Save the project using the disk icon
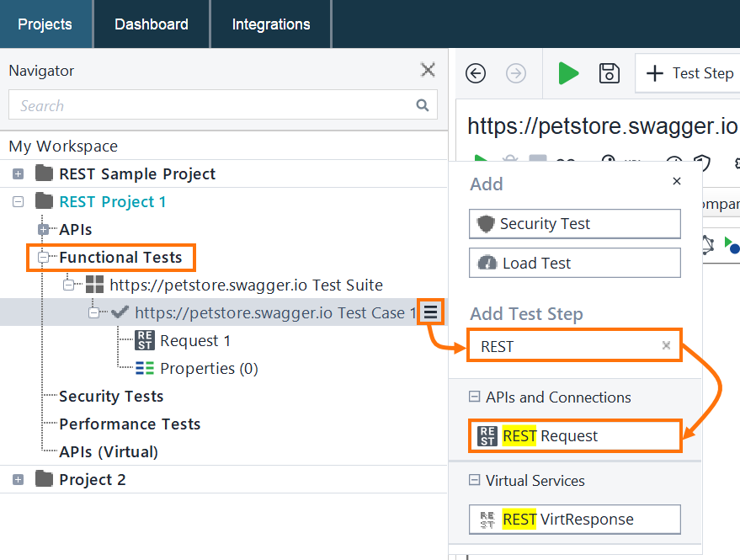The image size is (740, 560). 609,73
